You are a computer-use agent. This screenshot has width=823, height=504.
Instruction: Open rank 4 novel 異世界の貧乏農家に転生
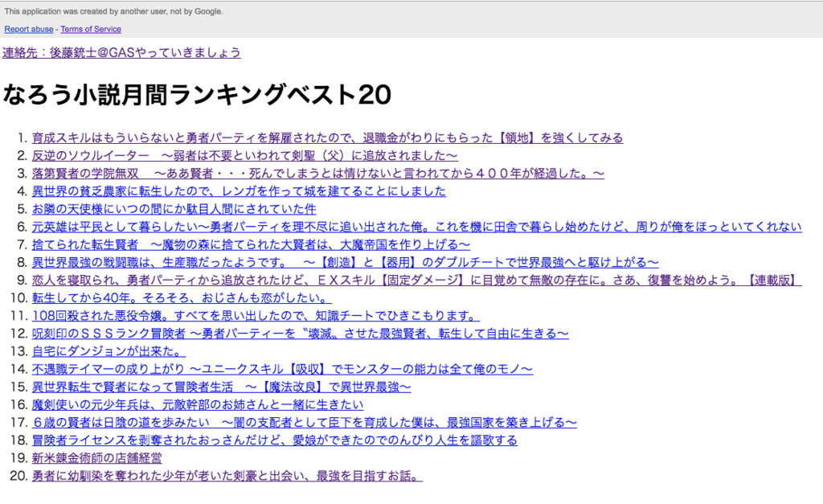coord(239,191)
